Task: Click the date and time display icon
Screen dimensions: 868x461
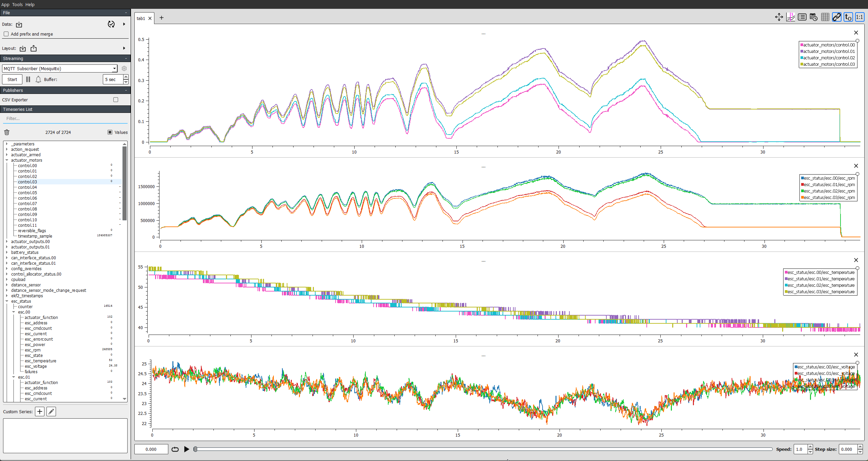Action: pyautogui.click(x=813, y=17)
